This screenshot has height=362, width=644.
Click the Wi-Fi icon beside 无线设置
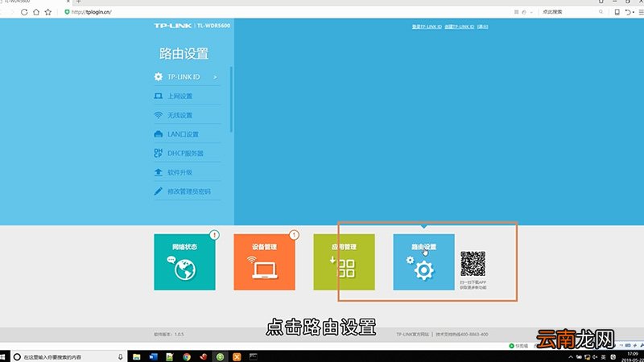point(158,115)
